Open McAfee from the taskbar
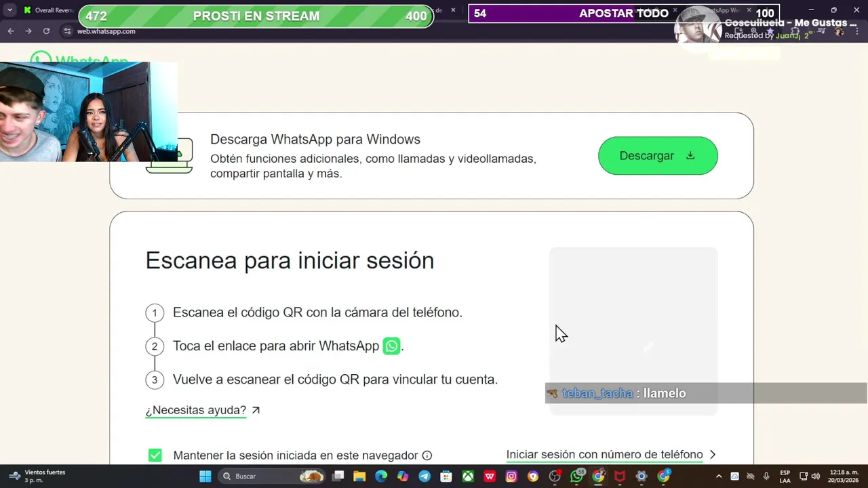 (620, 476)
